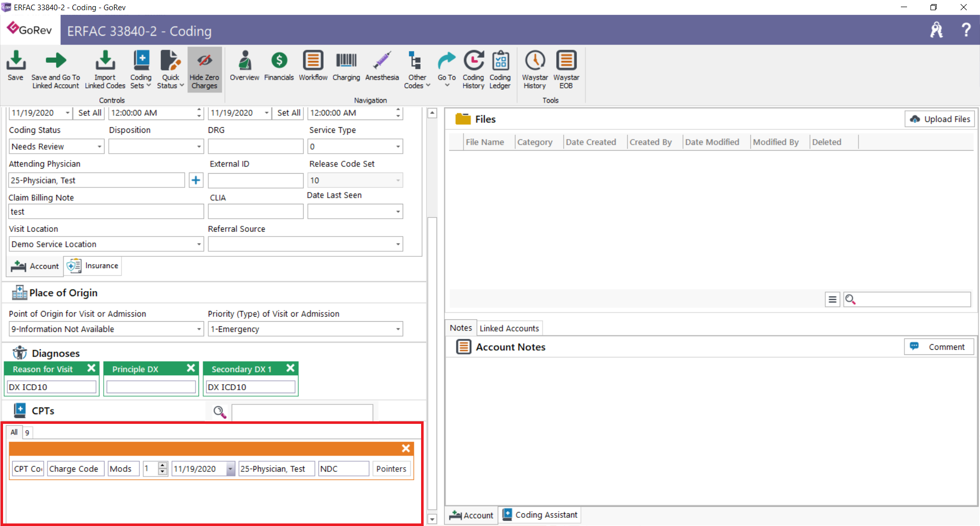Add attending physician with plus button

196,180
